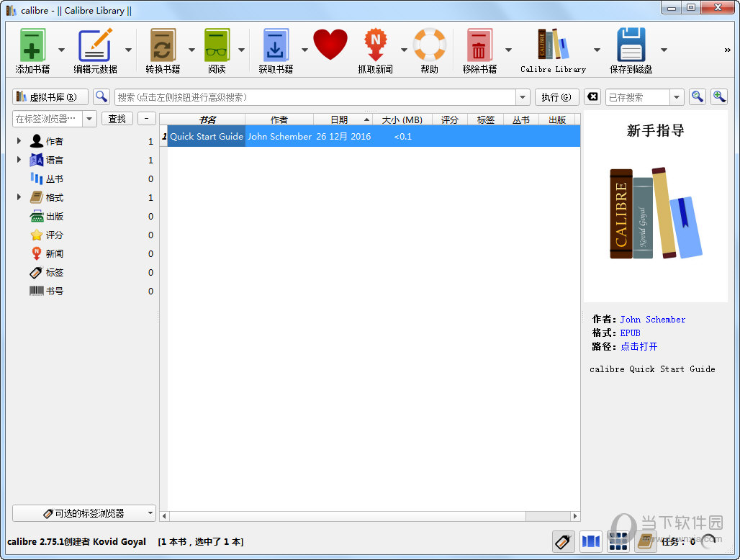
Task: Click the EPUB format link
Action: pyautogui.click(x=630, y=333)
